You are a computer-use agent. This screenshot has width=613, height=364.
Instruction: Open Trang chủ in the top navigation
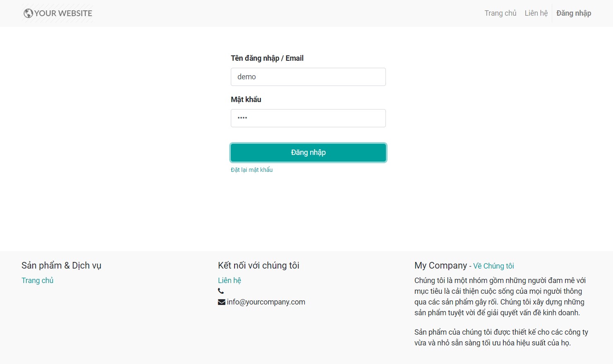500,13
